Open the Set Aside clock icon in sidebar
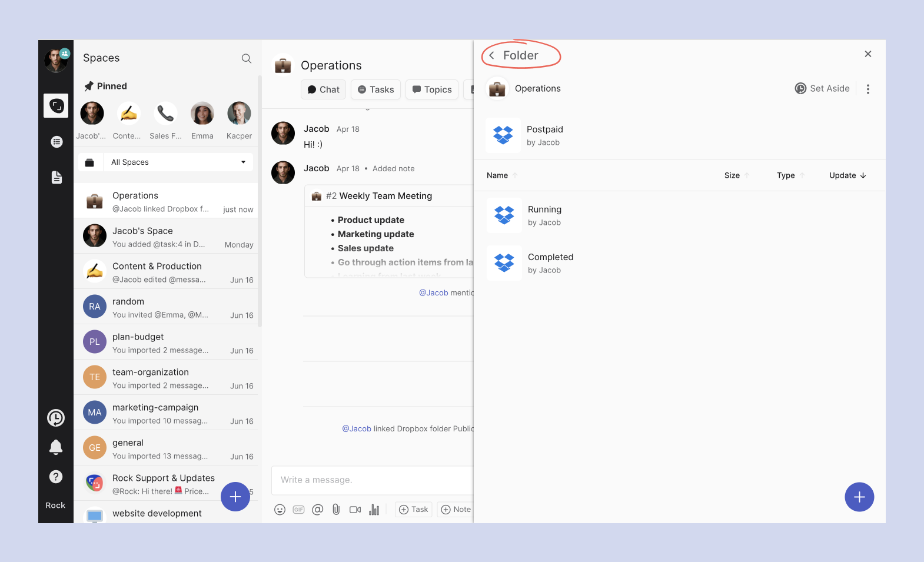This screenshot has height=562, width=924. click(x=56, y=418)
